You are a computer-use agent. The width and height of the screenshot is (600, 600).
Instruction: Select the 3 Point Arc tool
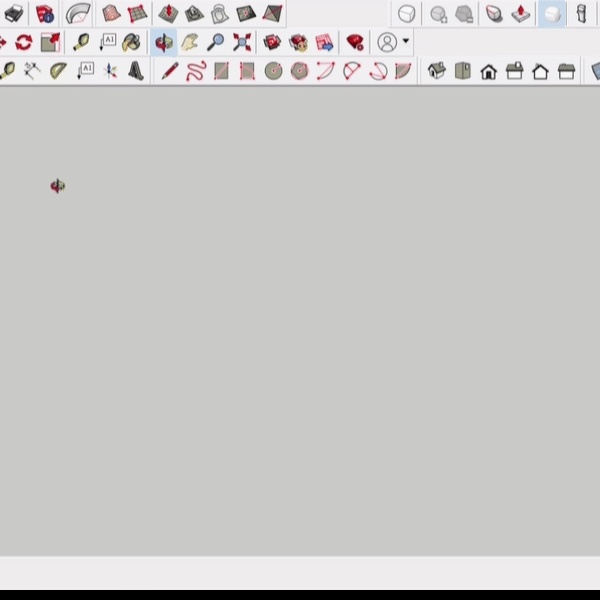click(378, 71)
